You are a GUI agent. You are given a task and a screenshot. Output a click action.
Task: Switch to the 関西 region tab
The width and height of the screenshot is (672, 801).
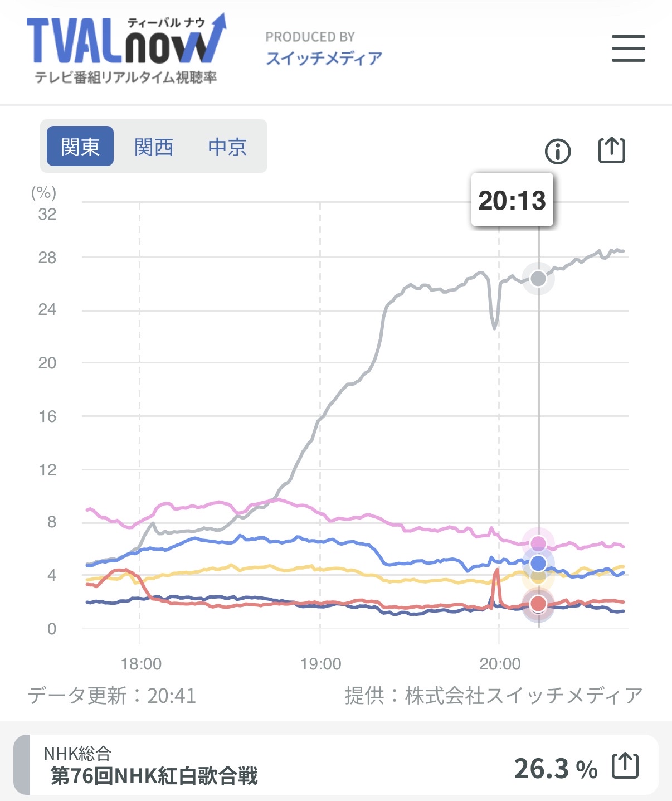(154, 147)
